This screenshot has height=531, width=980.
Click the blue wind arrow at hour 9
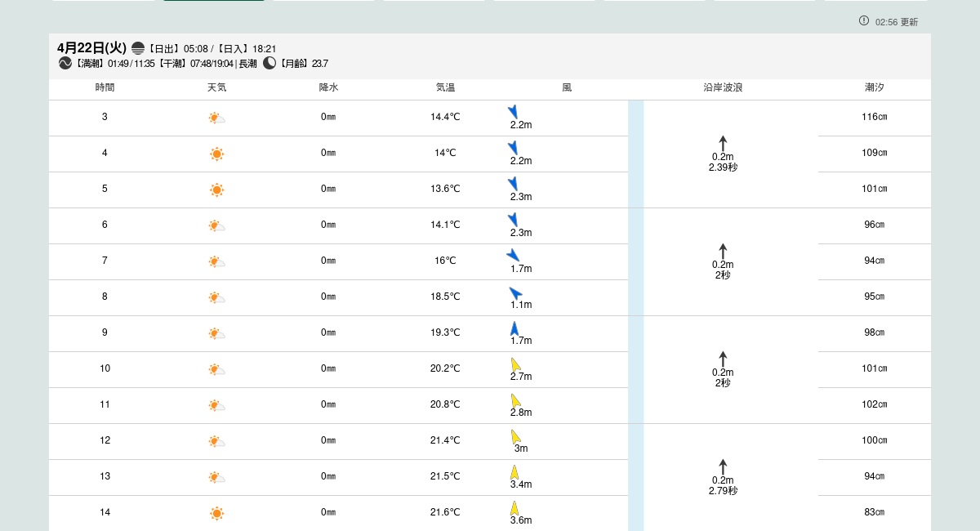point(514,328)
